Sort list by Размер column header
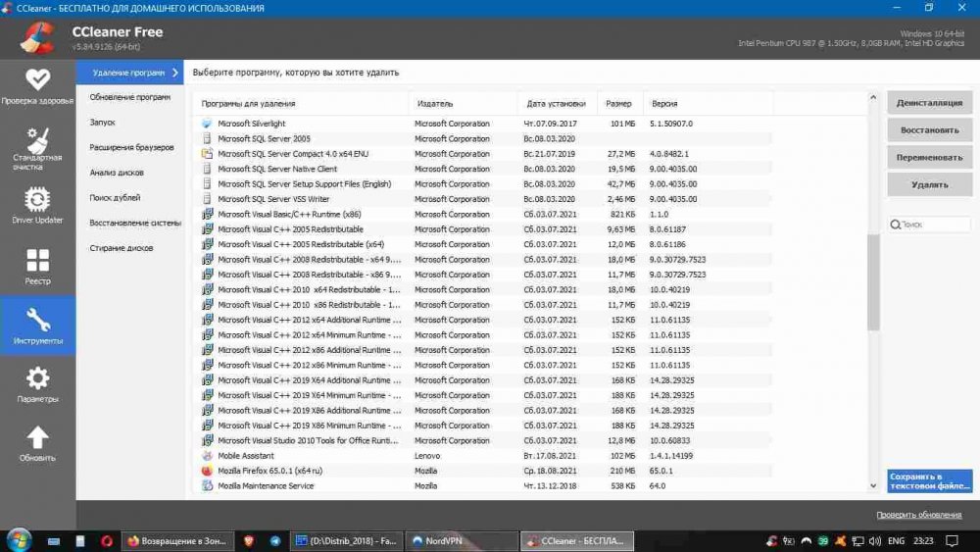 tap(618, 103)
